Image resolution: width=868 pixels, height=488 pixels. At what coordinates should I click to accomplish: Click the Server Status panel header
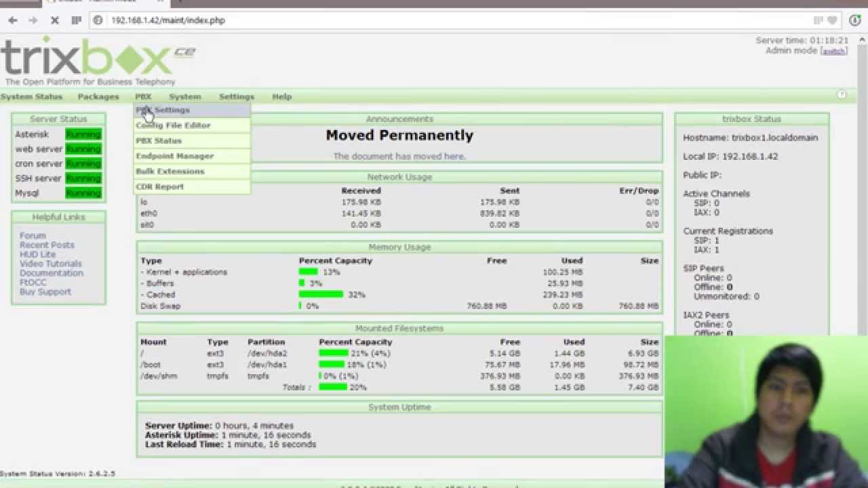58,119
